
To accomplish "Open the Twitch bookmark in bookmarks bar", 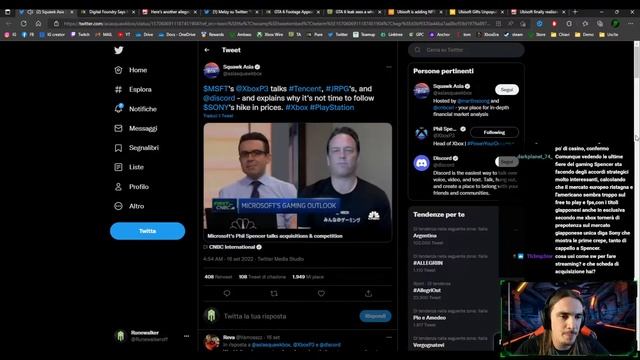I will (x=80, y=35).
